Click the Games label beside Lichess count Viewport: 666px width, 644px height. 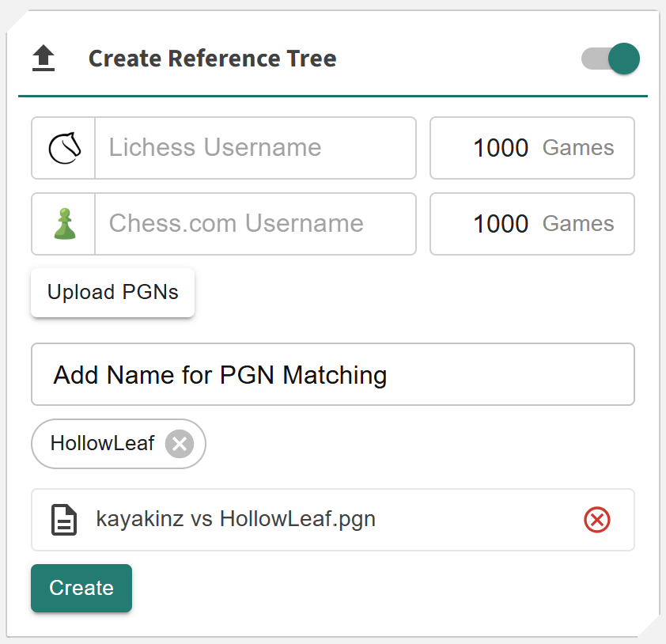(577, 148)
